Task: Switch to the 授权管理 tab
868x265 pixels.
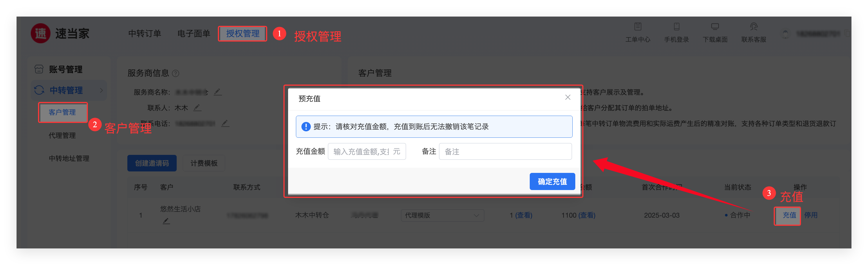Action: tap(243, 34)
